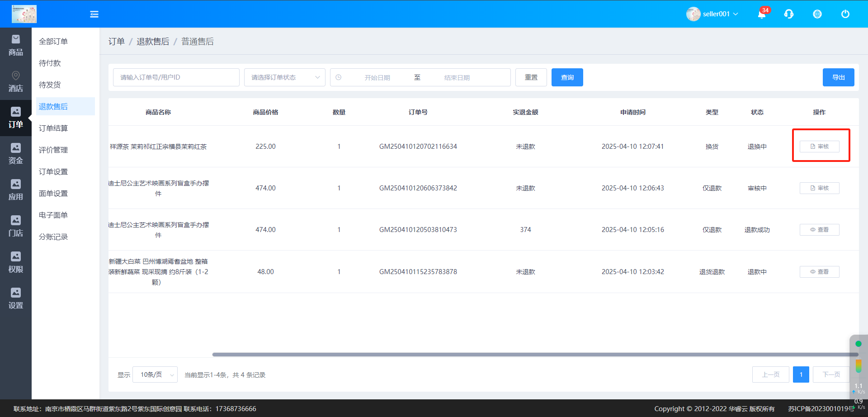Open the 资金 section in left sidebar
The image size is (868, 417).
click(16, 154)
